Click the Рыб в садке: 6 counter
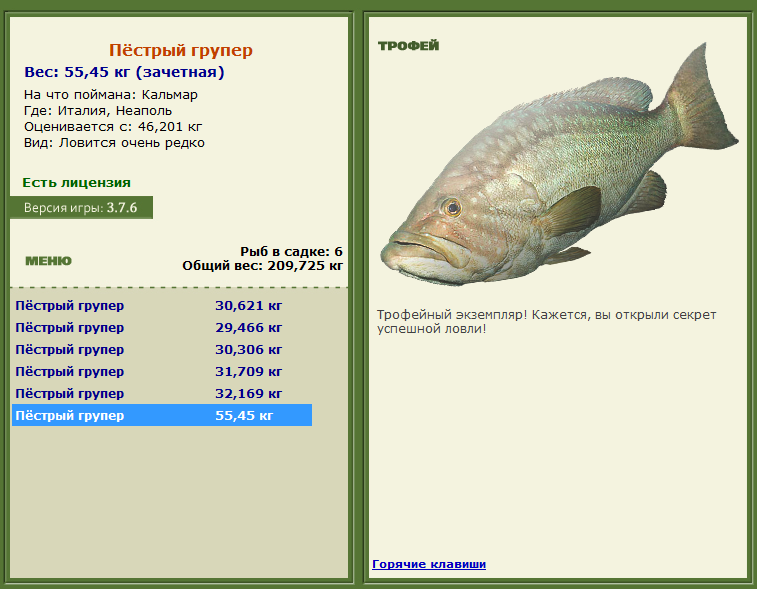This screenshot has height=589, width=757. click(x=291, y=252)
